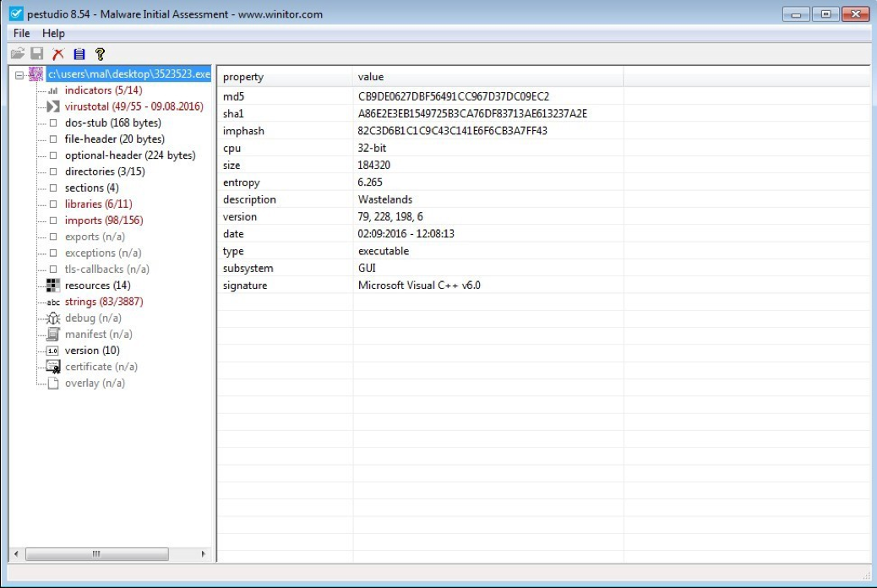Click the red X toolbar icon
Viewport: 877px width, 588px height.
tap(58, 54)
